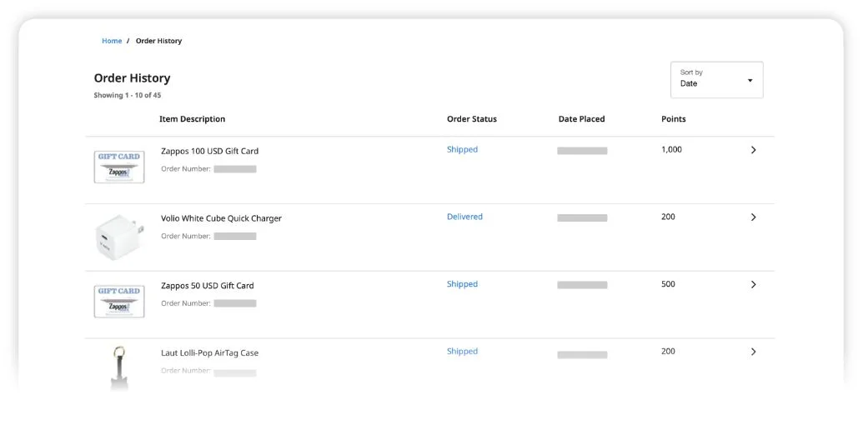
Task: Open the Sort by Date dropdown
Action: click(716, 80)
